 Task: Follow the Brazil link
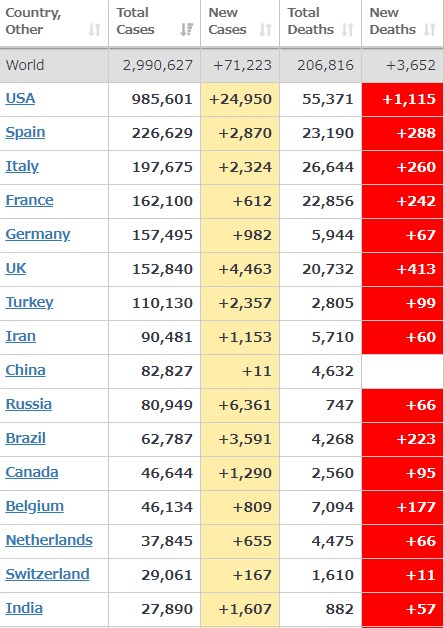[25, 439]
